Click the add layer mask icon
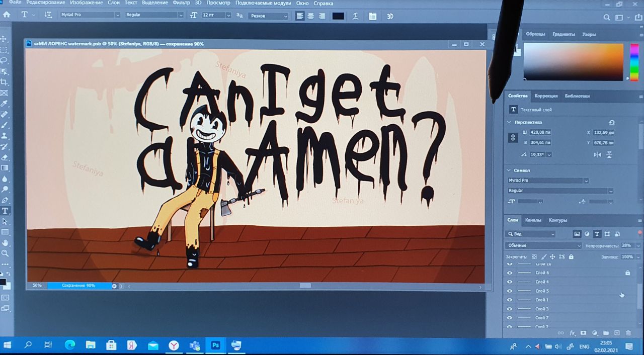644x355 pixels. click(x=583, y=333)
